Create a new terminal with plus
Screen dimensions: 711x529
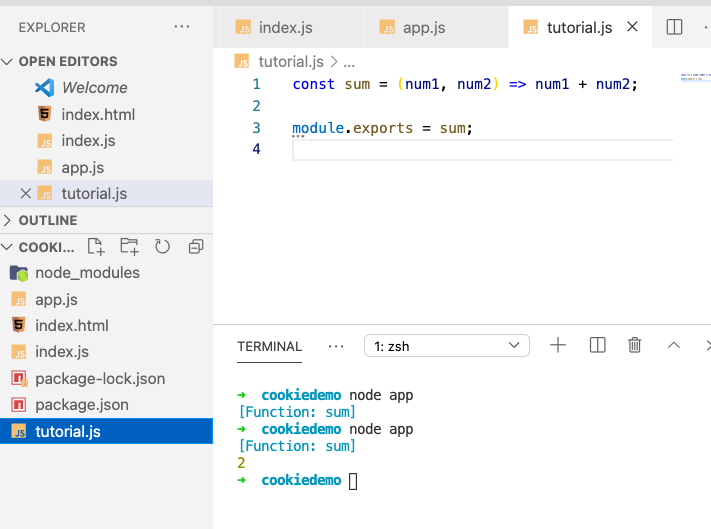click(558, 345)
